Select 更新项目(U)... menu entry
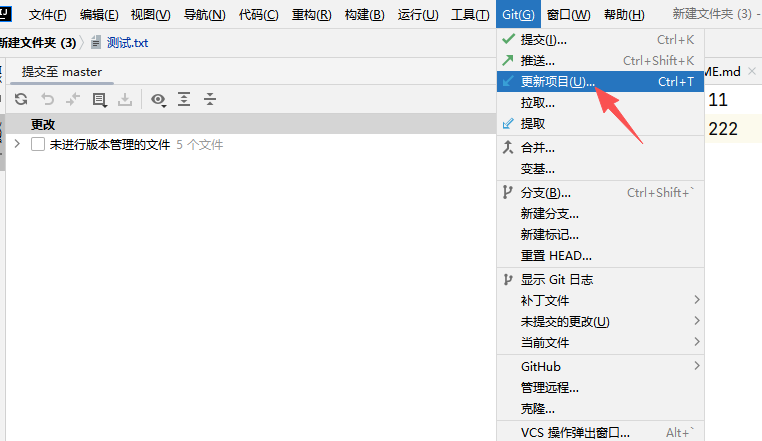 pos(600,81)
